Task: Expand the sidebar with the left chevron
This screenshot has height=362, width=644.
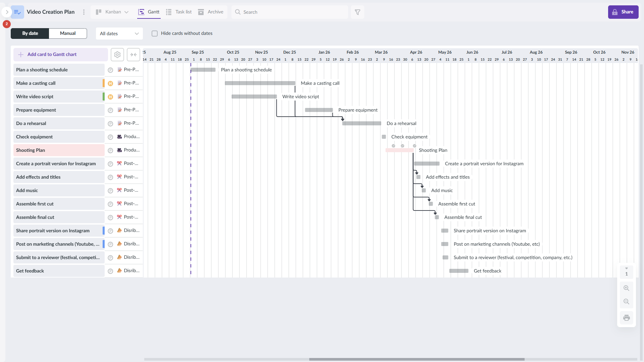Action: click(7, 12)
